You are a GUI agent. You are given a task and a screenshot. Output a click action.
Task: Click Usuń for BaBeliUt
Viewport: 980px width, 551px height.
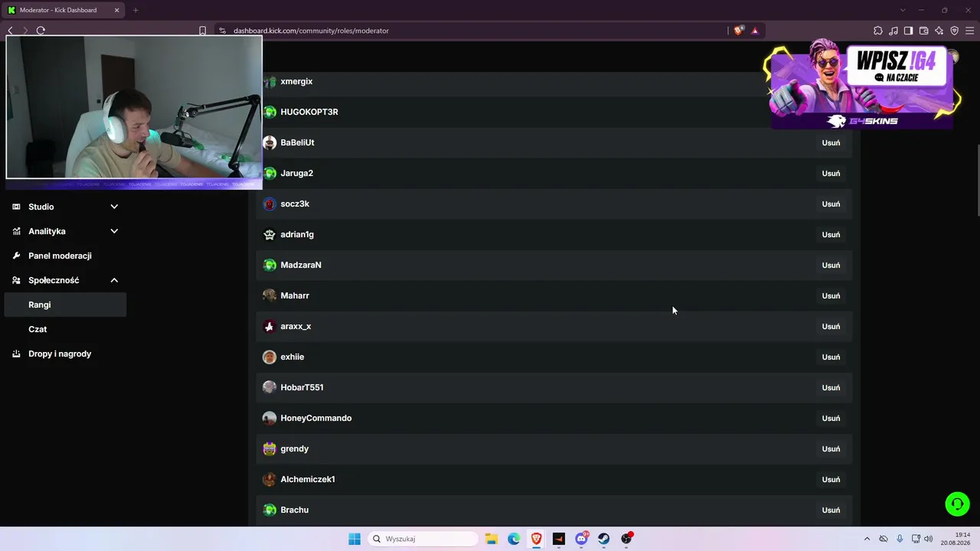[x=831, y=142]
